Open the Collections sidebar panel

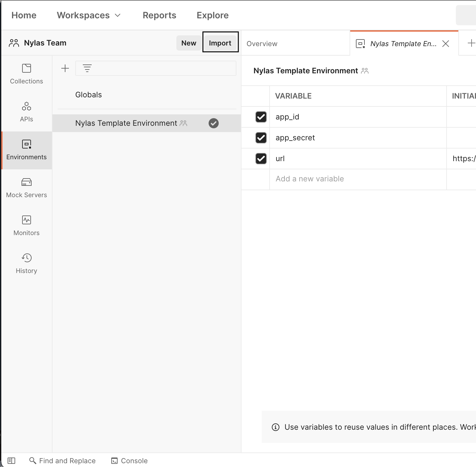coord(26,73)
